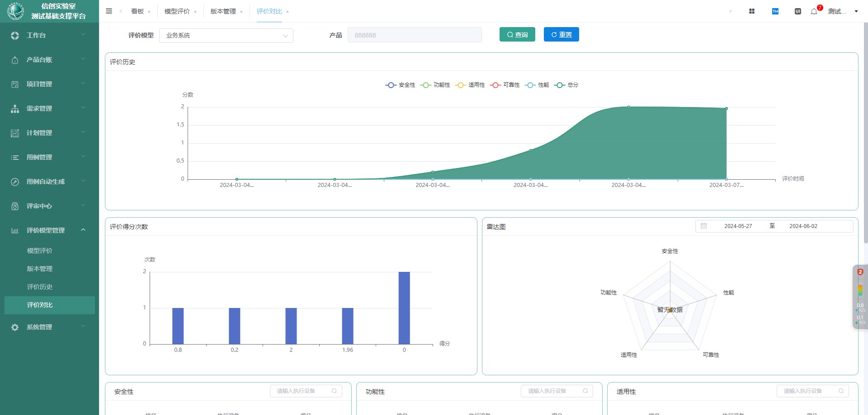Click the 用例管理 list icon
The width and height of the screenshot is (868, 415).
pos(15,157)
